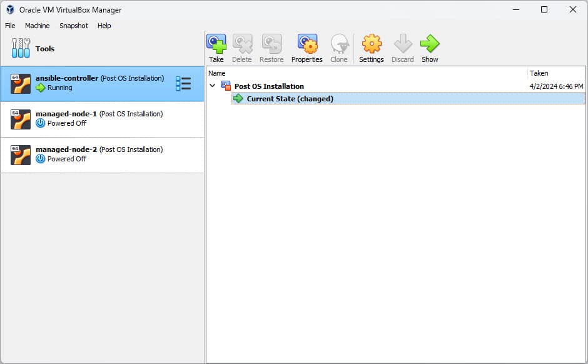Select the Tools entry in sidebar
588x364 pixels.
(44, 49)
